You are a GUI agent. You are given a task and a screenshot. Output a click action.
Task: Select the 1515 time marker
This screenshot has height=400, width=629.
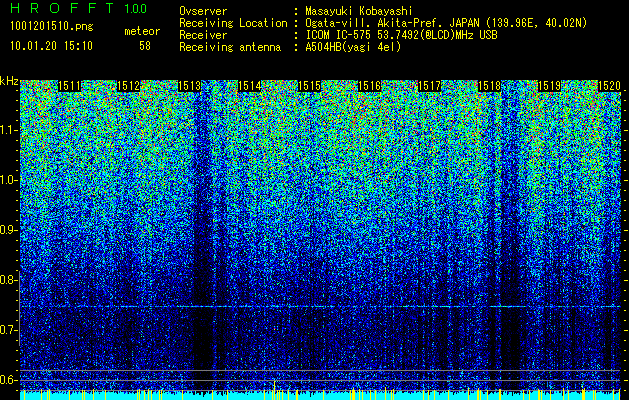(x=310, y=86)
